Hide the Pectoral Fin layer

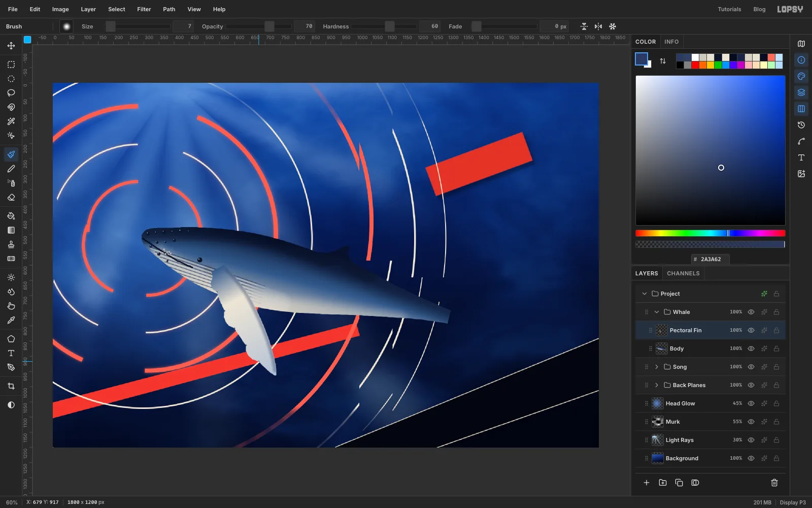(751, 330)
